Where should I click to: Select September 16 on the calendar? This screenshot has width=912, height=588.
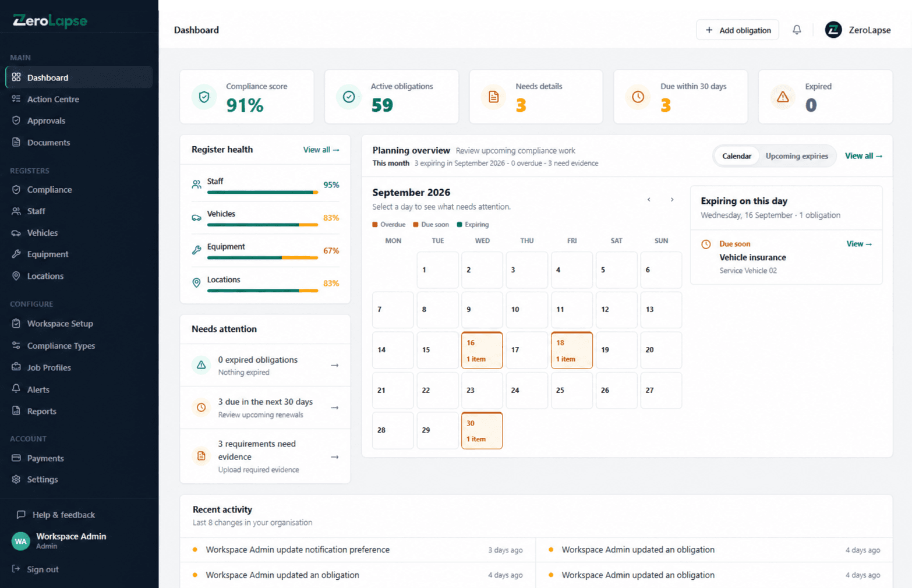coord(482,350)
